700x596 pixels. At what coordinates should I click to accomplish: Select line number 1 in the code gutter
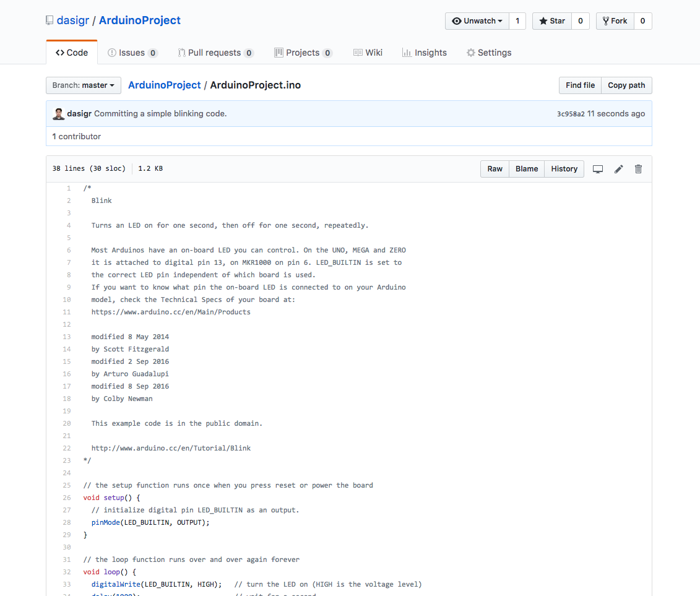tap(69, 188)
